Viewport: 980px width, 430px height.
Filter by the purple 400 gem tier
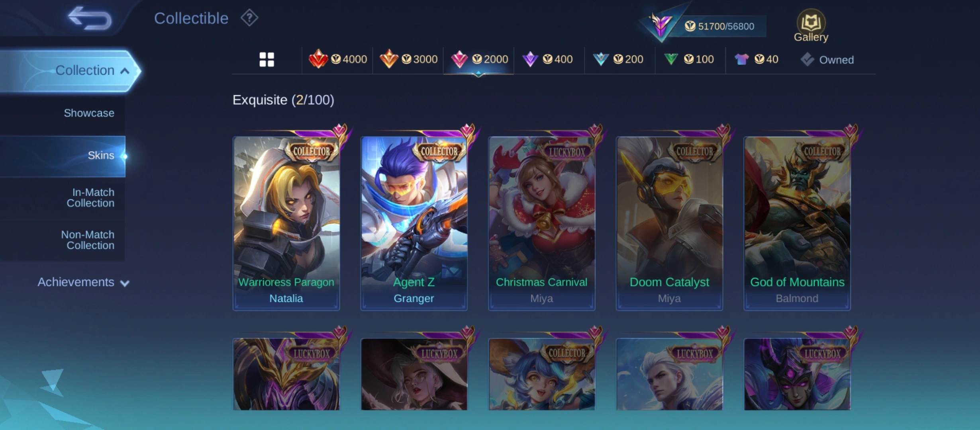[x=547, y=59]
